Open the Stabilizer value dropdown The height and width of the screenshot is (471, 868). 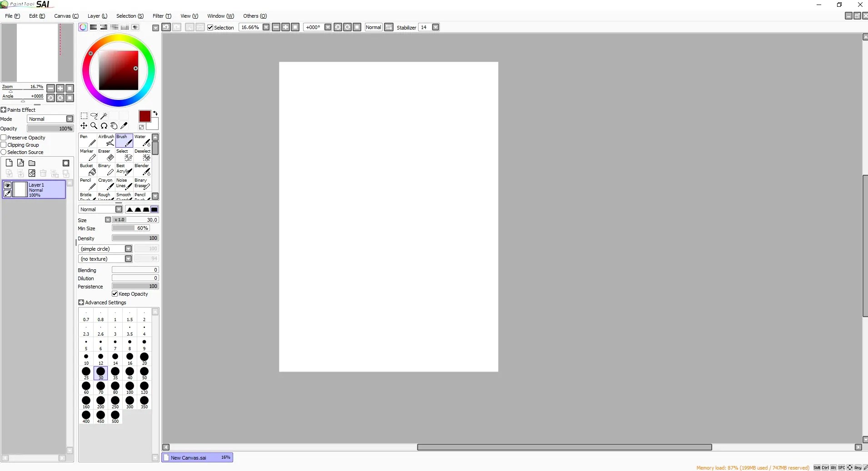tap(435, 27)
